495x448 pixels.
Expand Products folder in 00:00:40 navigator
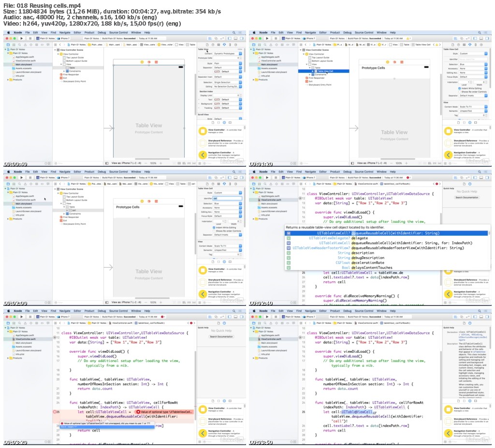pyautogui.click(x=8, y=80)
